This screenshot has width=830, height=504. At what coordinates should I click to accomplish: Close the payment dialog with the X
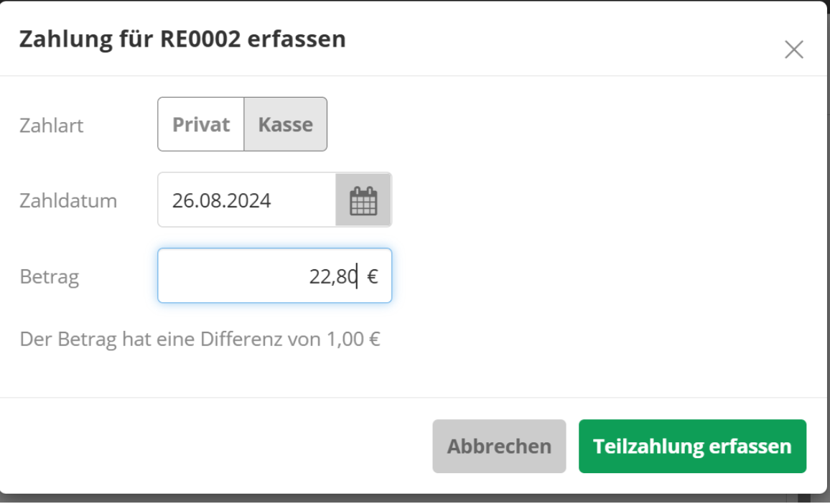[x=793, y=50]
